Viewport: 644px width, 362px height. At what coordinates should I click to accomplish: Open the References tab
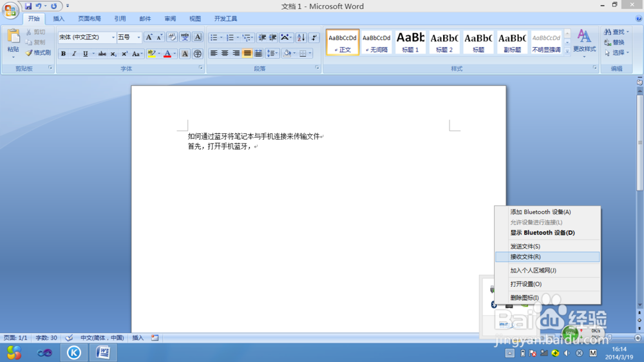pos(120,19)
